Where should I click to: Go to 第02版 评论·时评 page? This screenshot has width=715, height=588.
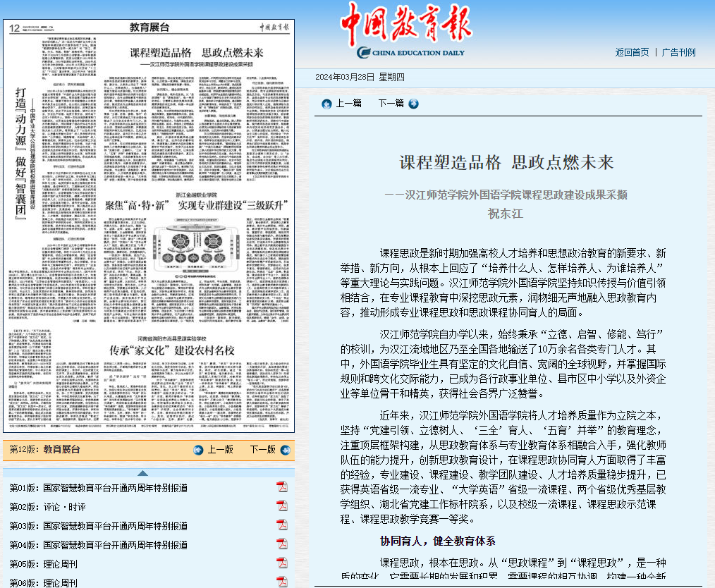tap(48, 507)
